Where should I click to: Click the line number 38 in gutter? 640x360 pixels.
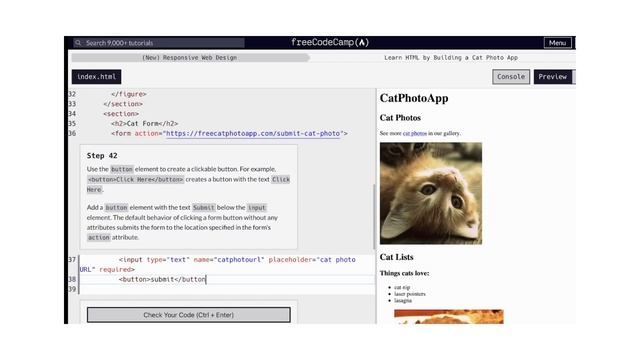point(72,280)
